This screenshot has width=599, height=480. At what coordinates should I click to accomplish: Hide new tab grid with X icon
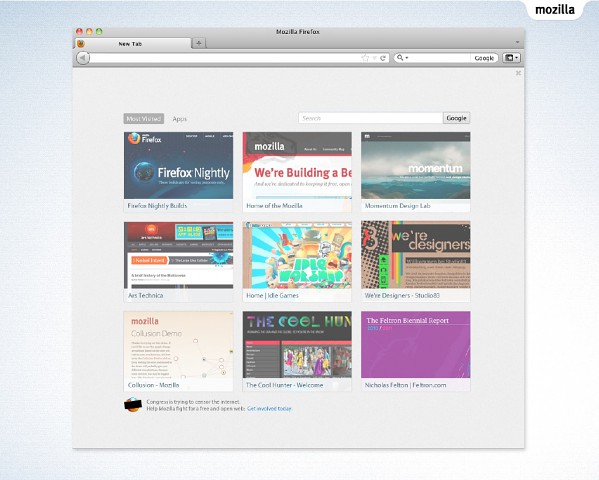click(x=518, y=73)
